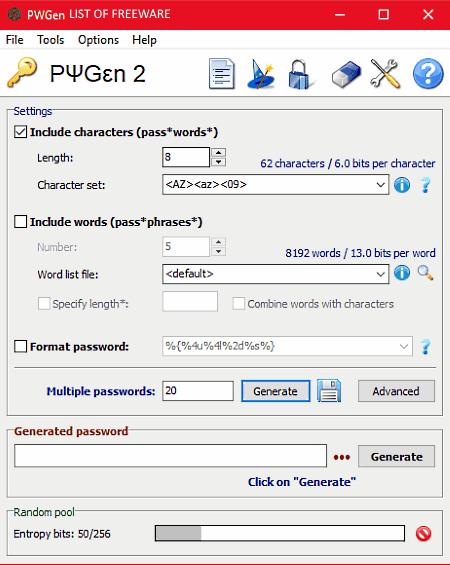Click the floppy disk save passwords icon
Screen dimensions: 450x565
point(329,391)
